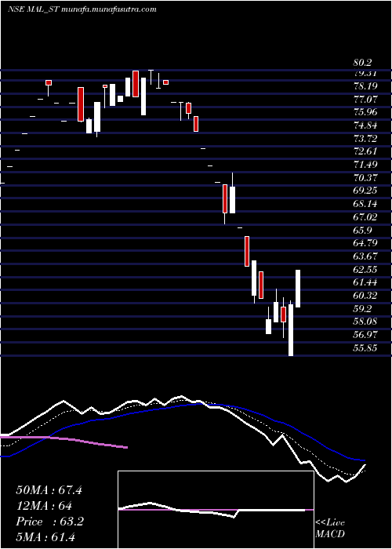
Task: Click the 5MA : 61.4 readout
Action: tap(45, 537)
